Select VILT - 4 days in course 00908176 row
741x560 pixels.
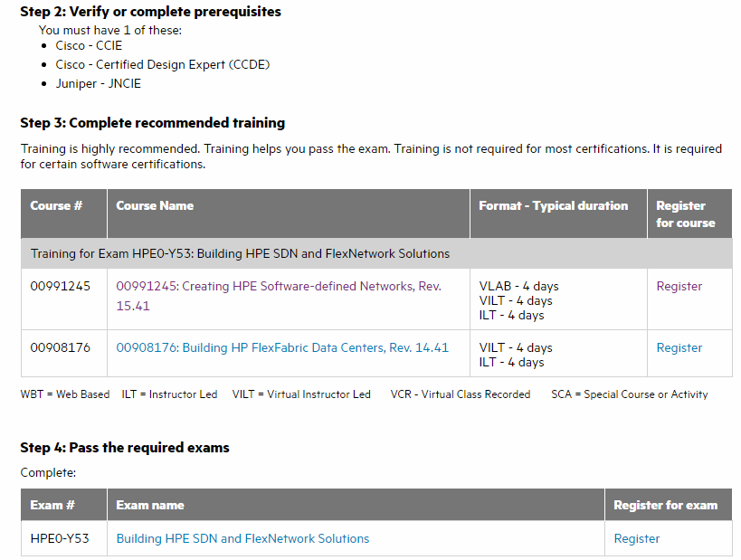[x=516, y=347]
